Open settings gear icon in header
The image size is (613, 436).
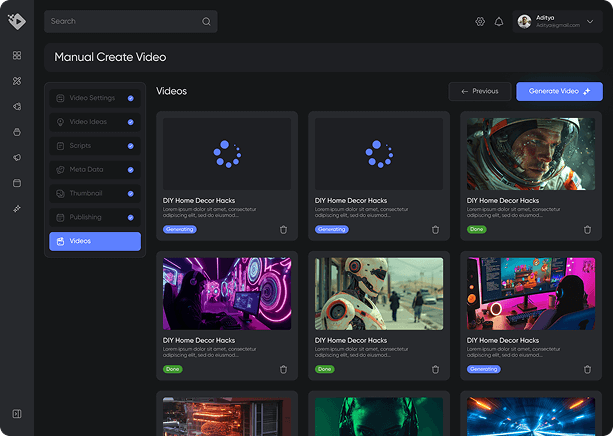click(480, 22)
